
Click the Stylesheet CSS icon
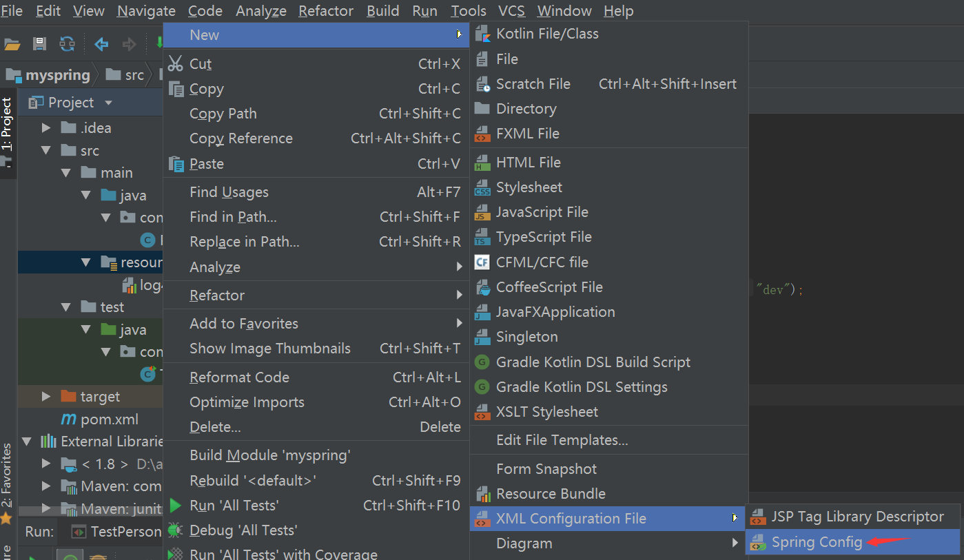[483, 187]
